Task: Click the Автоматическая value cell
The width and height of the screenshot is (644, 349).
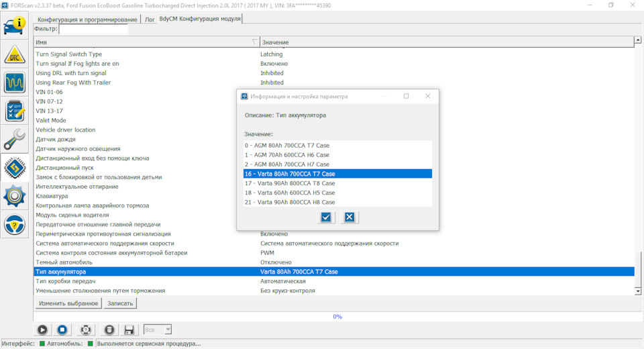Action: click(283, 281)
